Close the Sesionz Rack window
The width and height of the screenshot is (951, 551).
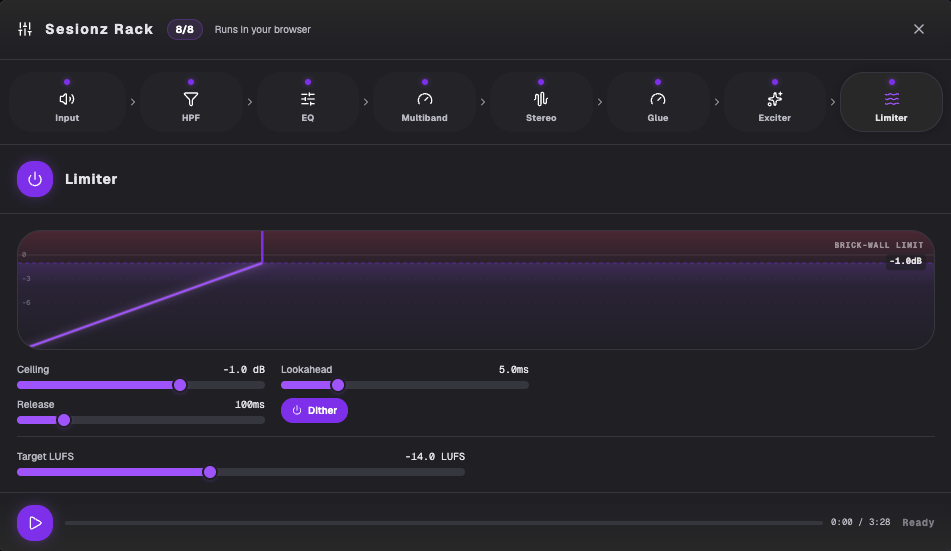pyautogui.click(x=919, y=29)
